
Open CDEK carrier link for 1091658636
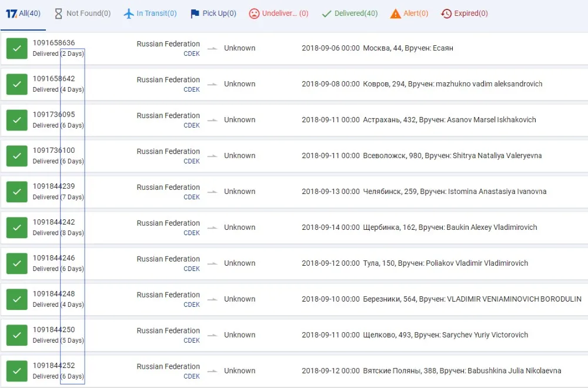point(192,53)
